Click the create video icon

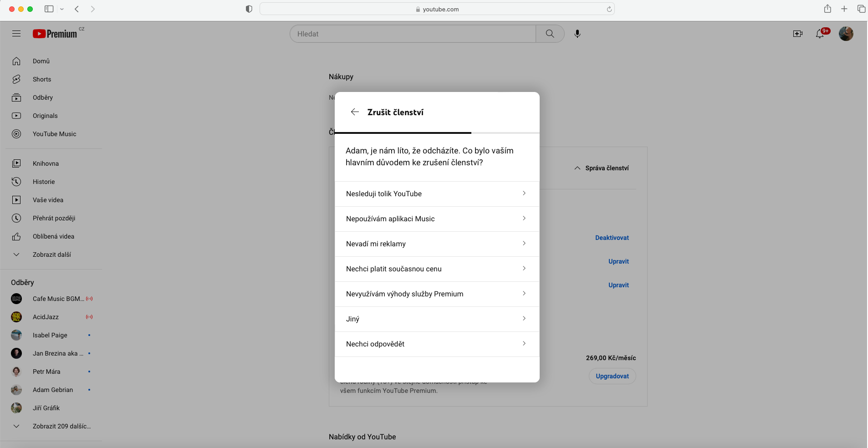coord(797,34)
